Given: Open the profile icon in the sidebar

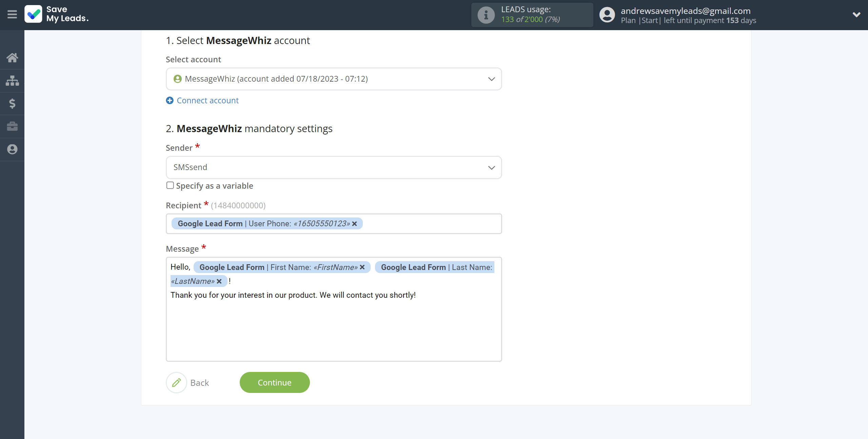Looking at the screenshot, I should click(x=12, y=149).
